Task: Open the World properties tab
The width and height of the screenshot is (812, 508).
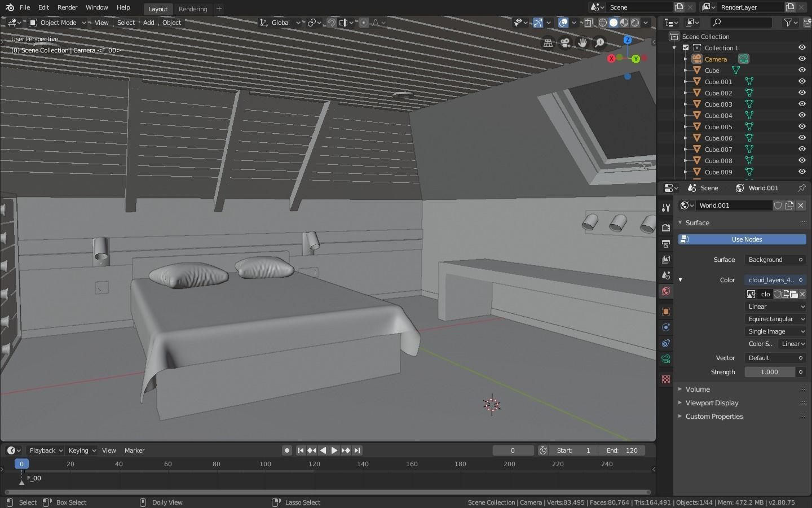Action: pyautogui.click(x=666, y=291)
